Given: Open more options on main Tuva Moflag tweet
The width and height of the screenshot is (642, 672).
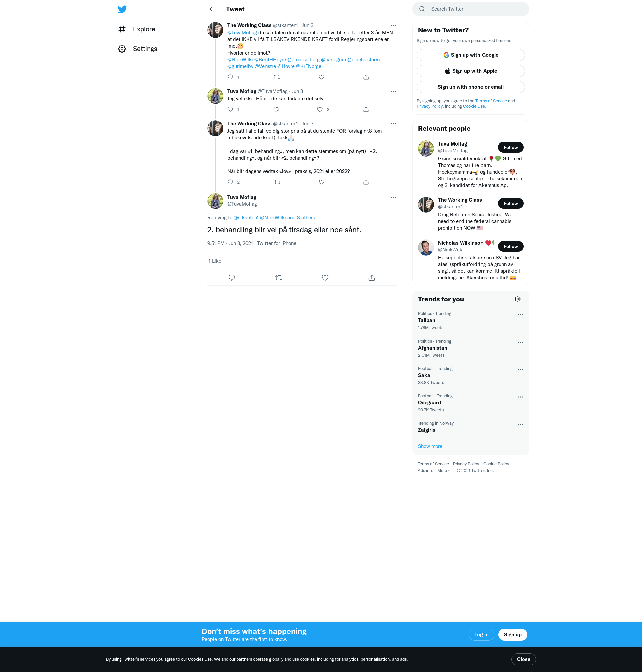Looking at the screenshot, I should [393, 198].
